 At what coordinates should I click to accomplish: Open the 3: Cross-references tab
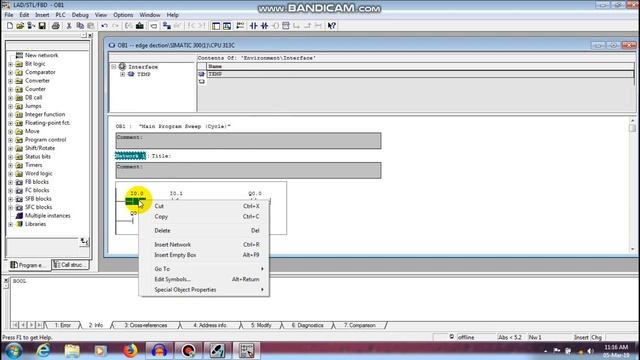click(146, 325)
